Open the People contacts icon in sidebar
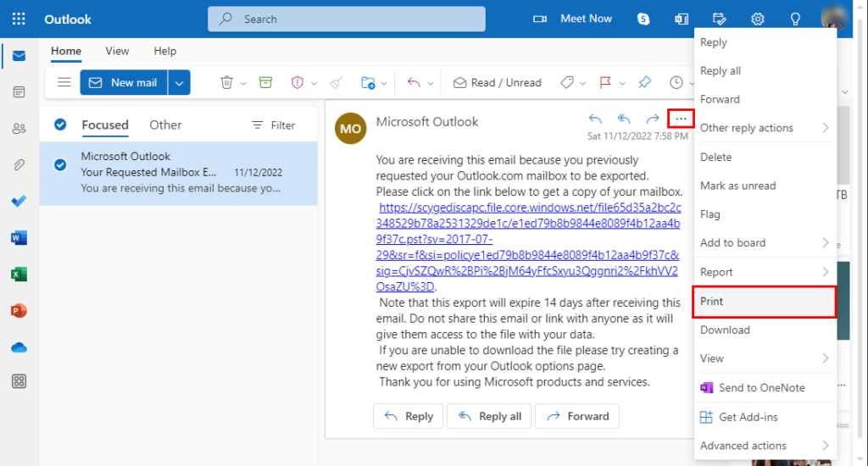 tap(19, 129)
